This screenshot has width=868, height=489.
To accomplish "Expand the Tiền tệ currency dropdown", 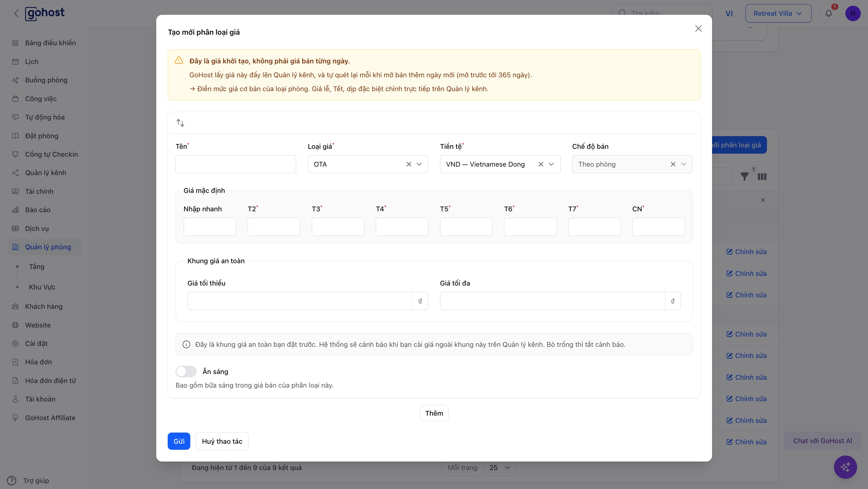I will pos(551,164).
